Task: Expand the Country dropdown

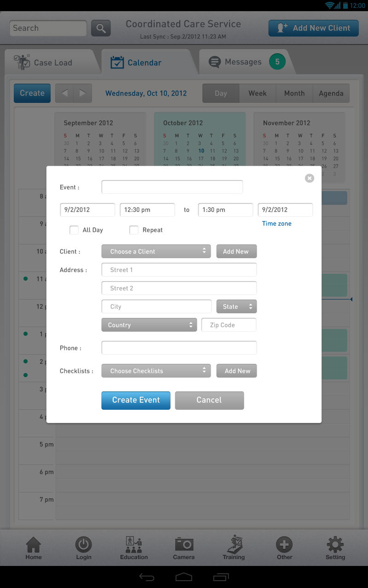Action: coord(149,325)
